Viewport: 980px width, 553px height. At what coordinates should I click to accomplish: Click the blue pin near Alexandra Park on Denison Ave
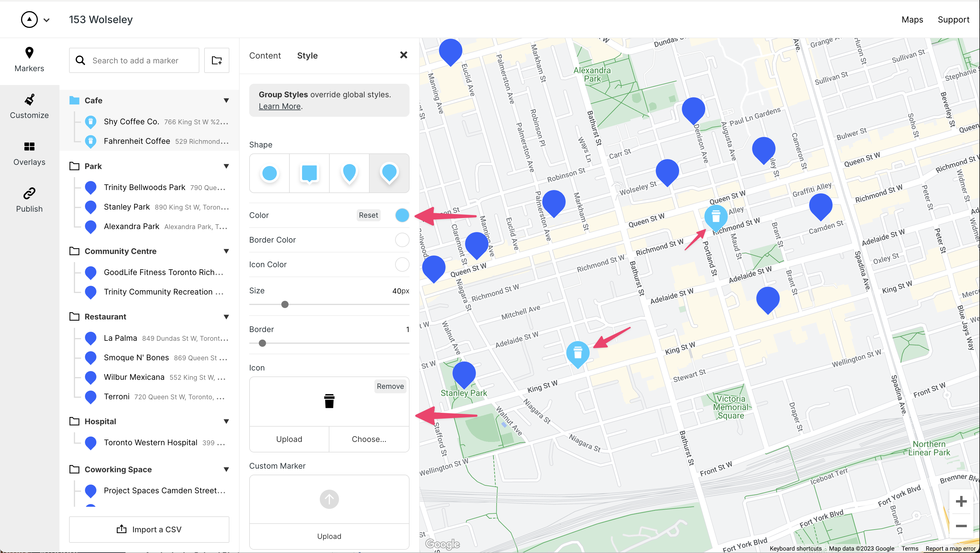[x=693, y=110]
